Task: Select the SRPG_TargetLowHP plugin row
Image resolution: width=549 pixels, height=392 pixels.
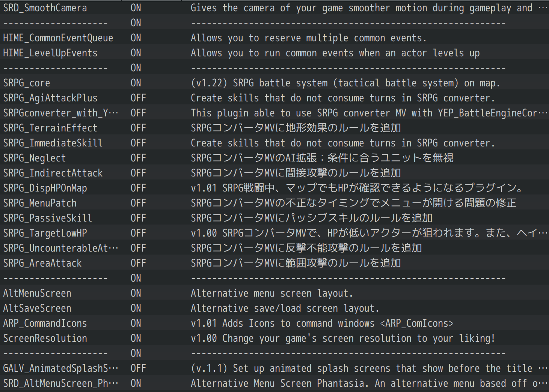Action: (x=274, y=233)
